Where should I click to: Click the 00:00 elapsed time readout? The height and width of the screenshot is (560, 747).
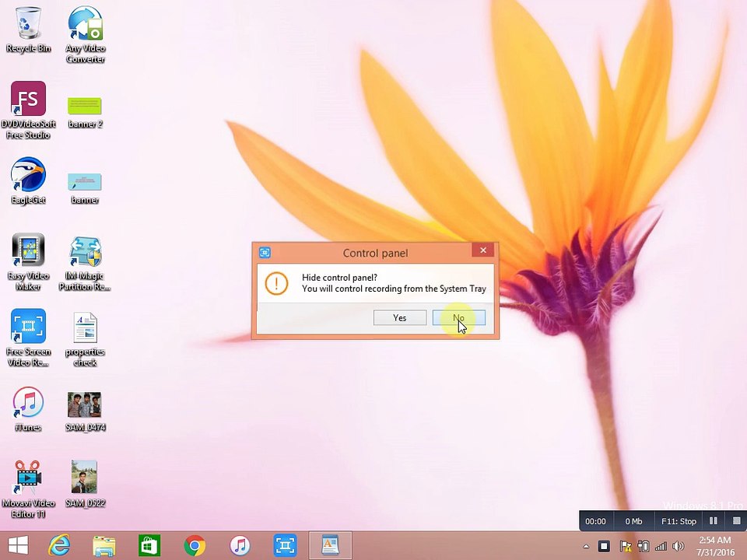point(595,521)
